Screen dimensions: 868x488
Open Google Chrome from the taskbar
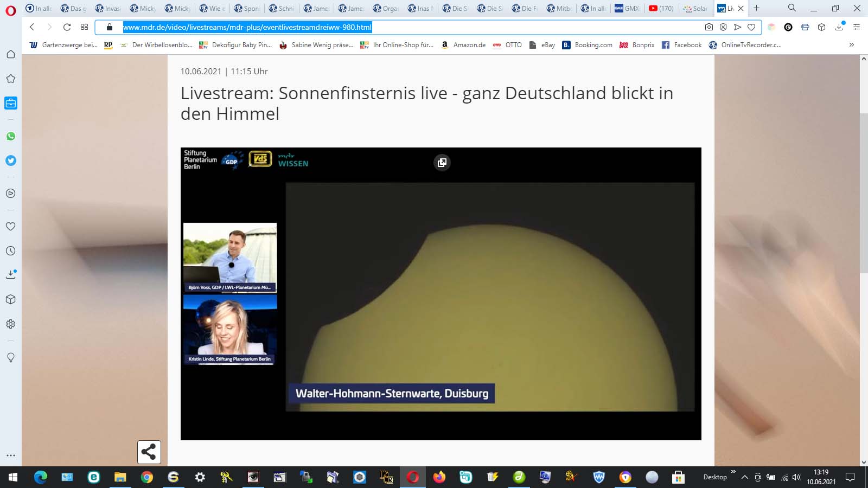tap(146, 477)
